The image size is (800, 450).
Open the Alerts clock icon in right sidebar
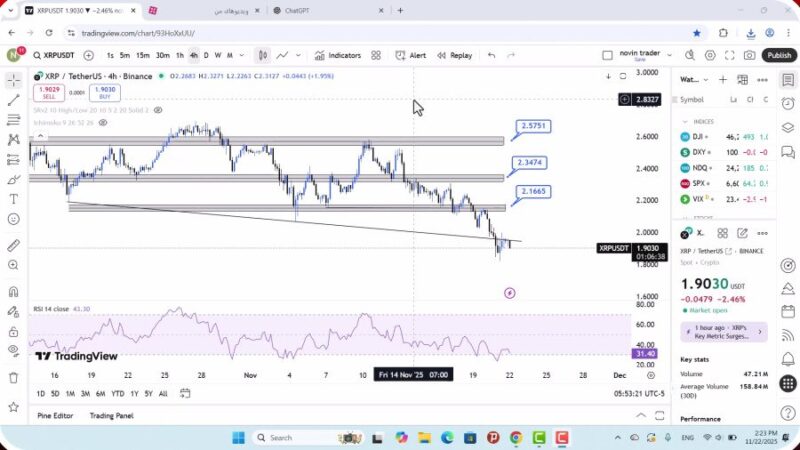pos(788,103)
